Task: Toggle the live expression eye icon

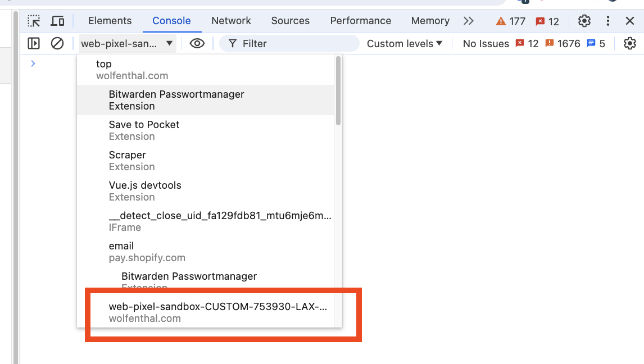Action: pyautogui.click(x=197, y=43)
